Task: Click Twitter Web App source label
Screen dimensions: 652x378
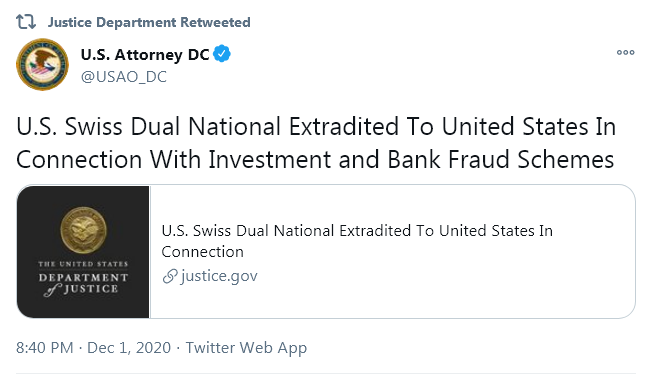Action: pyautogui.click(x=246, y=348)
